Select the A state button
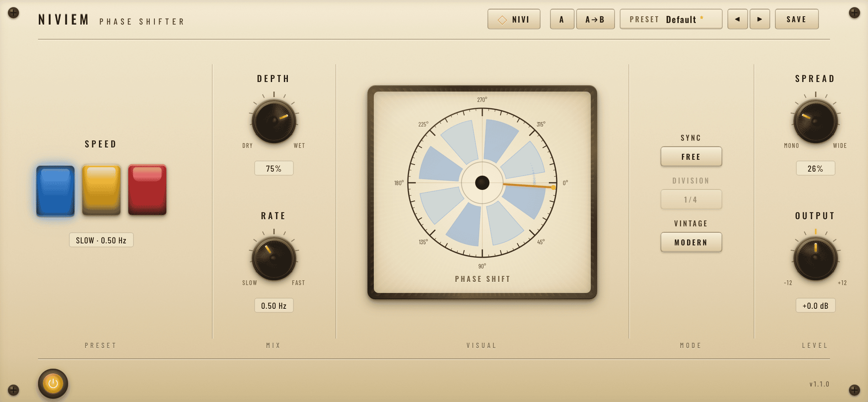 [562, 19]
